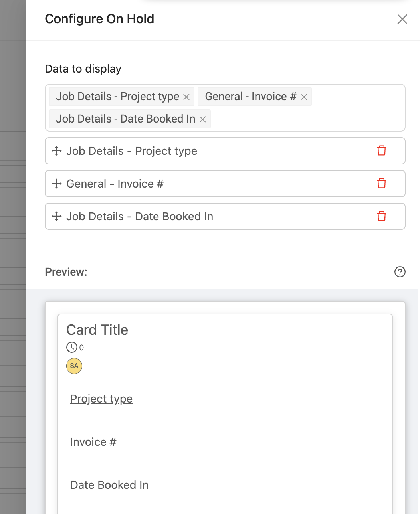Click the clock icon under Card Title
Screen dimensions: 420x514
(72, 347)
